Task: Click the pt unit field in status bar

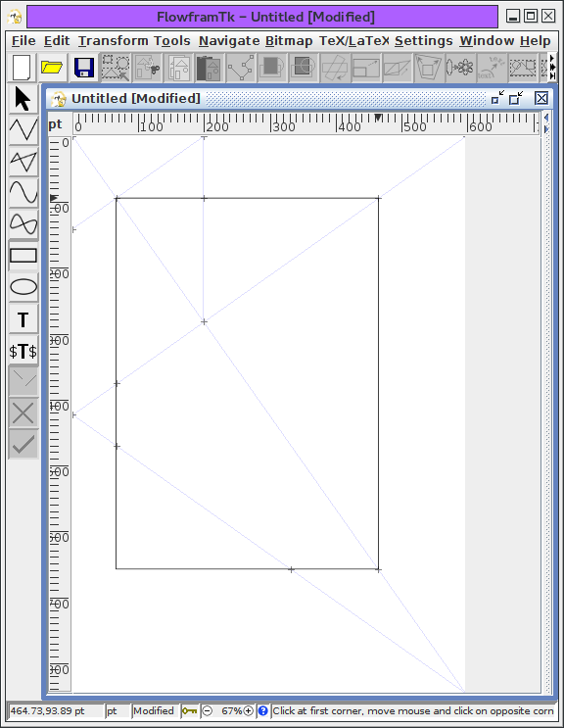Action: [117, 710]
